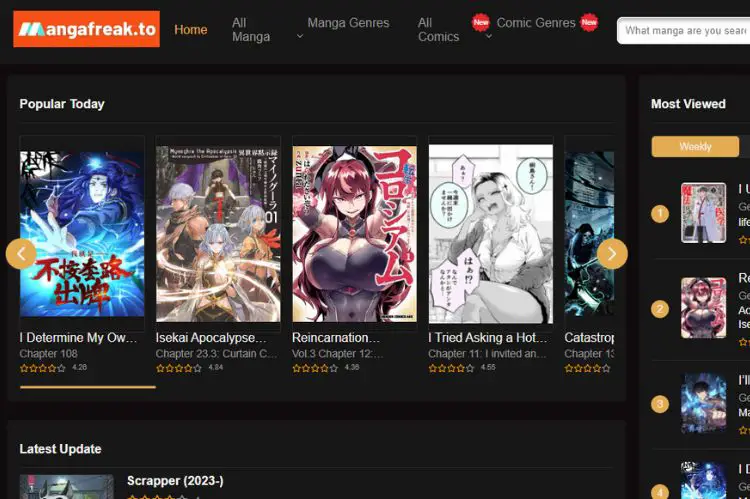Select the Weekly tab in Most Viewed
Screen dimensions: 750x499
pyautogui.click(x=695, y=146)
